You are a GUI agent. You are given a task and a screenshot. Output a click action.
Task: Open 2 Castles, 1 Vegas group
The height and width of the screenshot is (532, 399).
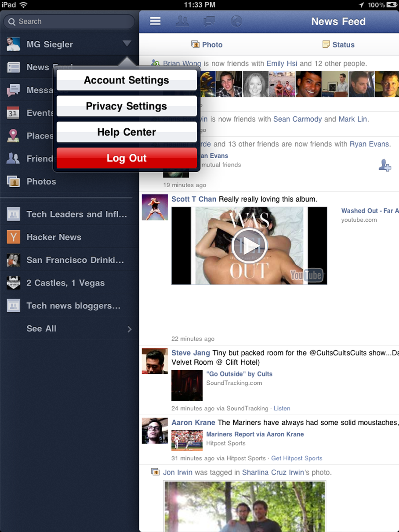(65, 283)
